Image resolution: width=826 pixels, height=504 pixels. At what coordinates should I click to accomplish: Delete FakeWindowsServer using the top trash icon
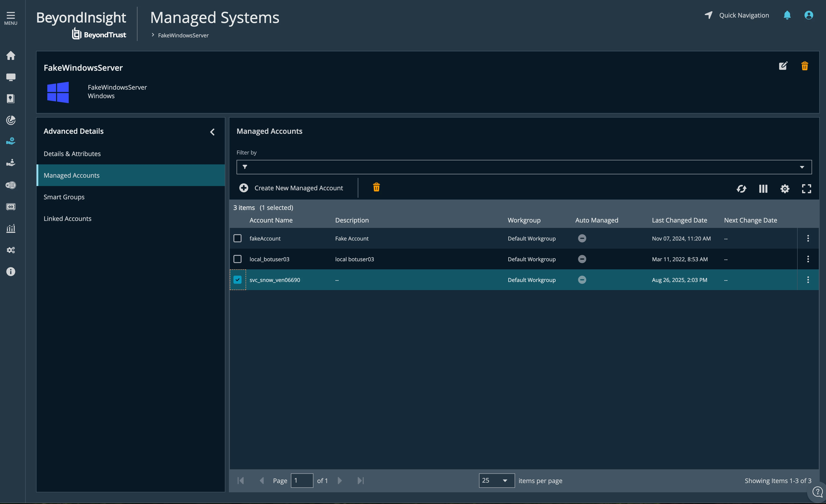click(x=805, y=66)
